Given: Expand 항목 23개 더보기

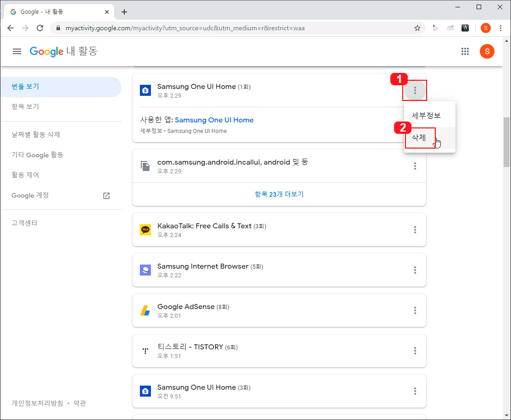Looking at the screenshot, I should tap(279, 194).
